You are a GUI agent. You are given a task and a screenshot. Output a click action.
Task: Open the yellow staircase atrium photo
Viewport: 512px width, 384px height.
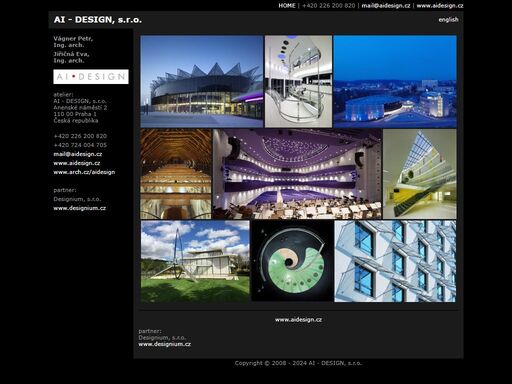tap(420, 174)
